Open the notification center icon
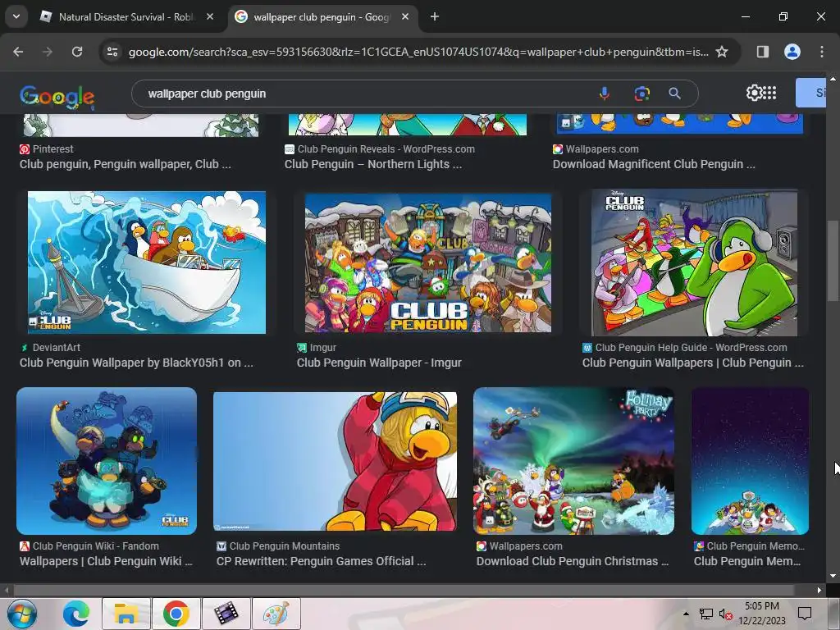Image resolution: width=840 pixels, height=630 pixels. pyautogui.click(x=805, y=614)
